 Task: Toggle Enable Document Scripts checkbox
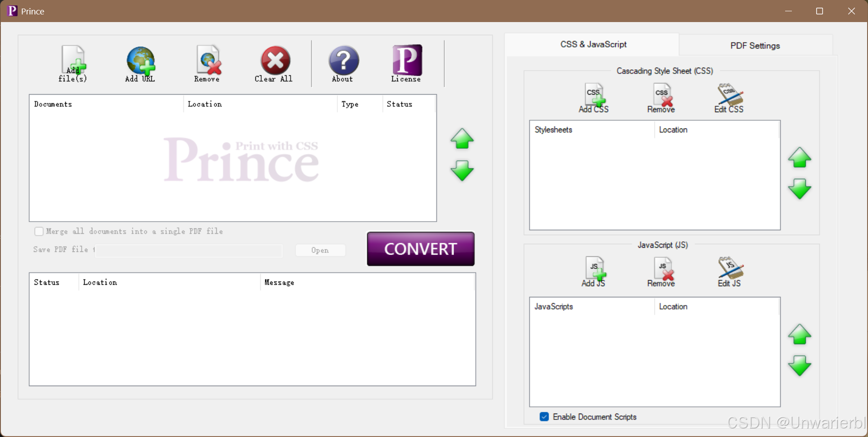click(544, 417)
